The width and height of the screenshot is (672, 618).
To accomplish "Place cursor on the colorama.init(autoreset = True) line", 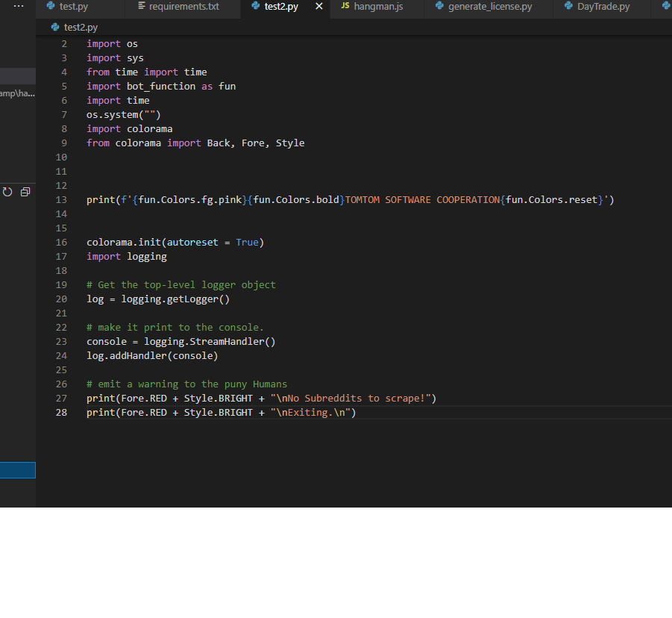I will [x=175, y=243].
